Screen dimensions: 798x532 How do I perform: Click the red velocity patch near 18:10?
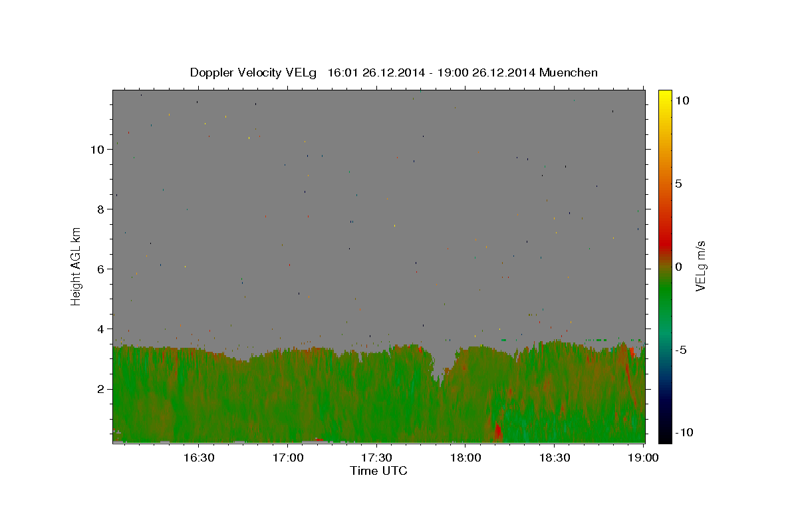click(x=498, y=431)
